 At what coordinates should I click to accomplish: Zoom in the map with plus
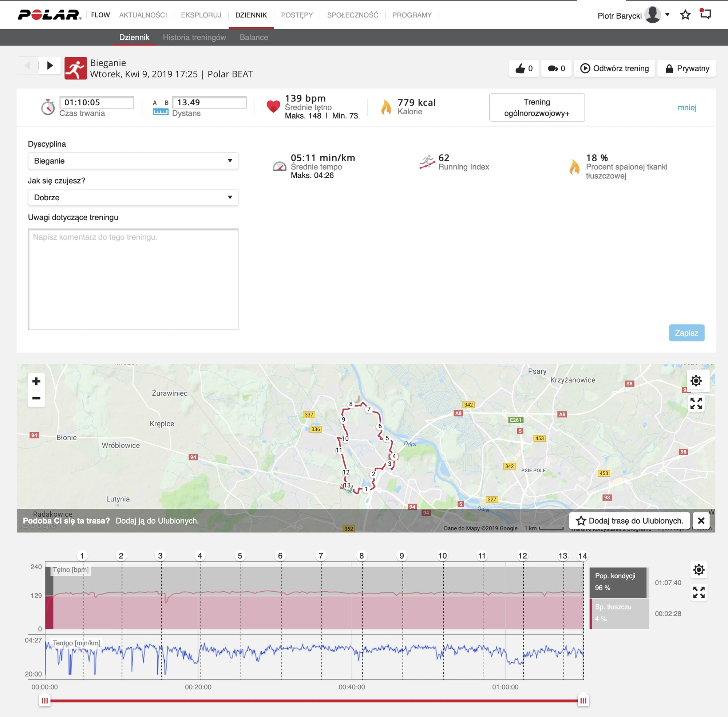pyautogui.click(x=36, y=382)
